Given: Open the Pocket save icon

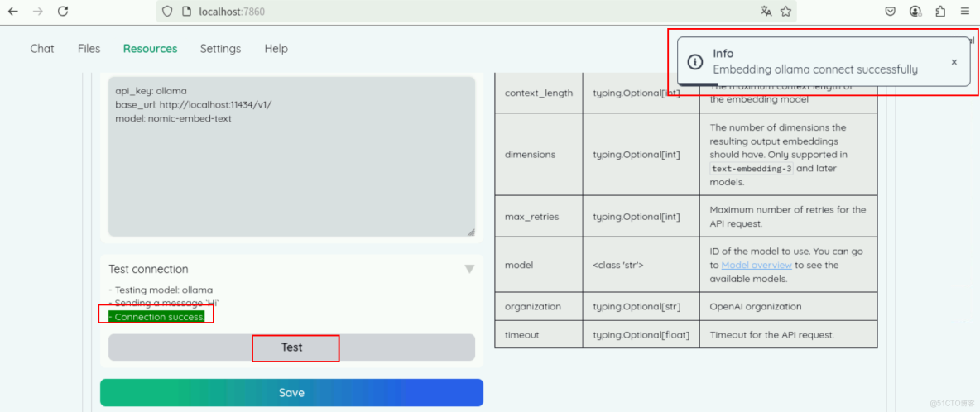Looking at the screenshot, I should (x=891, y=12).
